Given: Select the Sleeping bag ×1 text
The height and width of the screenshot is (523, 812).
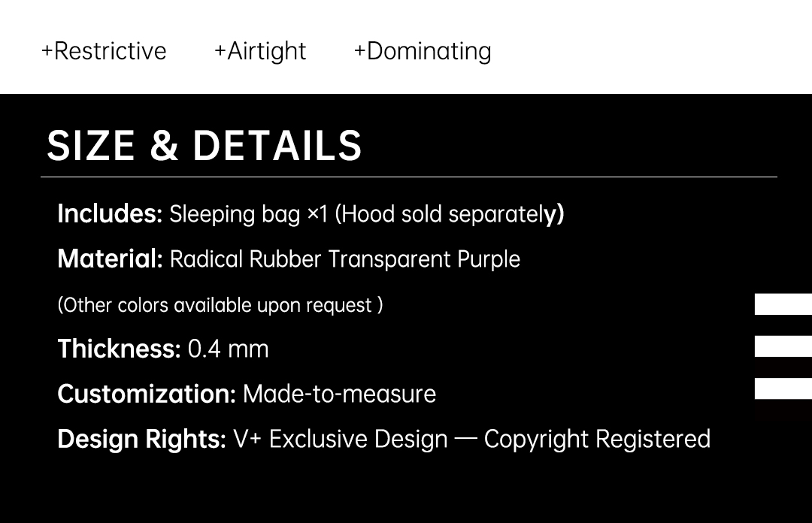Looking at the screenshot, I should coord(249,214).
